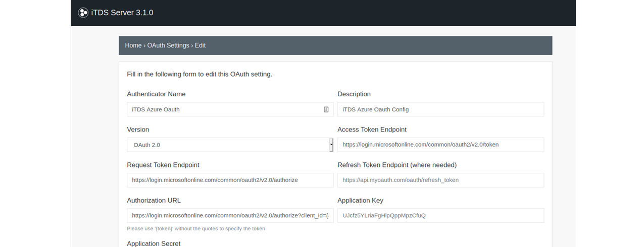The width and height of the screenshot is (644, 247).
Task: Open the Version dropdown showing OAuth 2.0
Action: [x=230, y=145]
